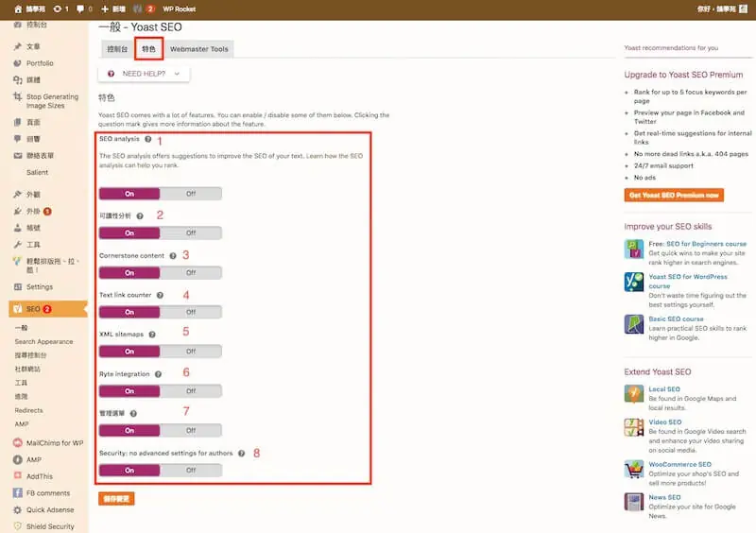Click the Local SEO thumbnail icon

(x=633, y=393)
